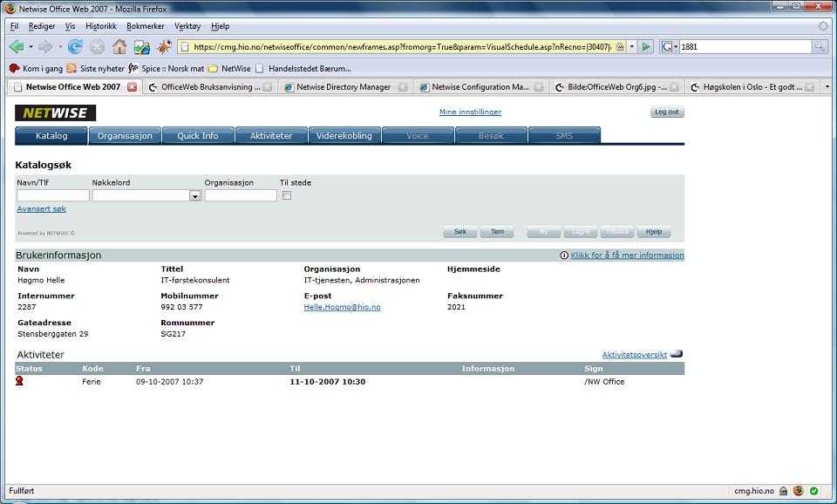Click the Tøm button
The width and height of the screenshot is (837, 504).
pos(497,232)
